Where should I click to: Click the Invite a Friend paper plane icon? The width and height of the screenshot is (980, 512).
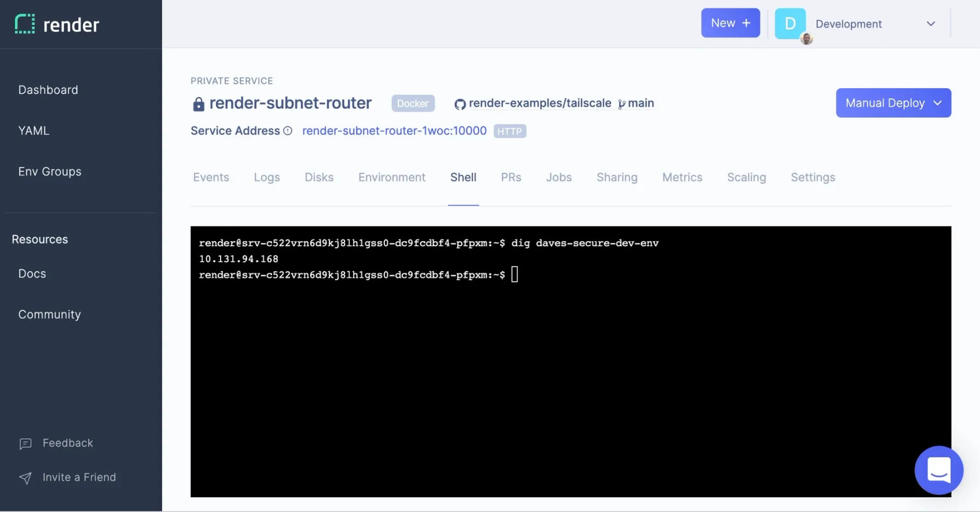click(x=25, y=478)
